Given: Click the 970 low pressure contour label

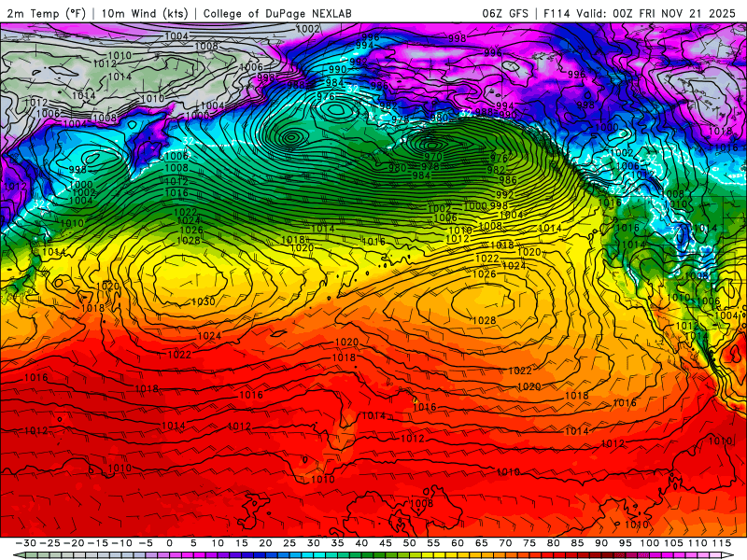Looking at the screenshot, I should pos(433,156).
